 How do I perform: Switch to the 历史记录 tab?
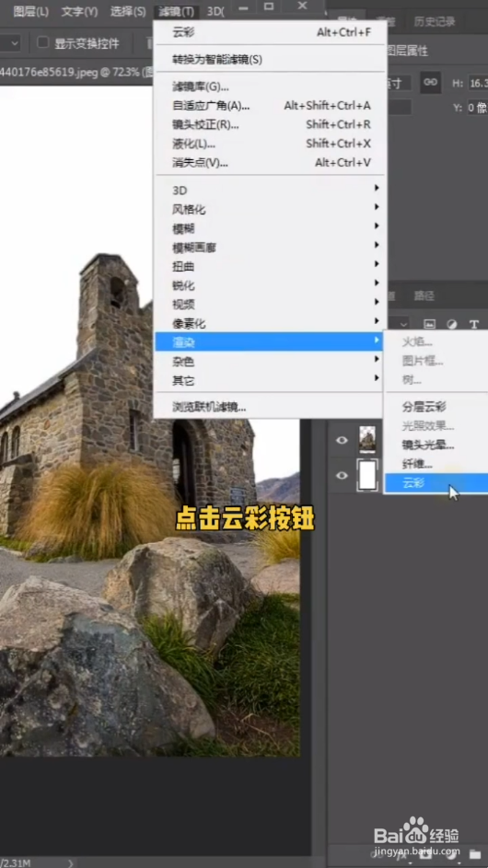coord(435,21)
